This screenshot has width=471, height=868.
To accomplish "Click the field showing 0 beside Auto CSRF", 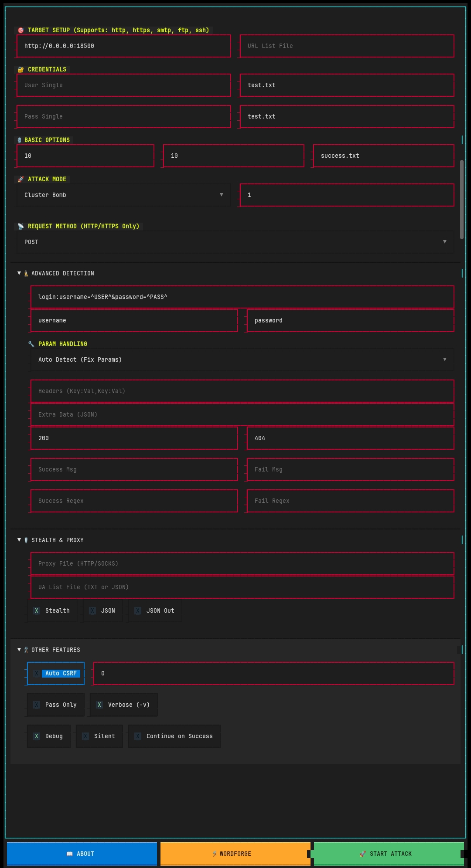I will 274,673.
